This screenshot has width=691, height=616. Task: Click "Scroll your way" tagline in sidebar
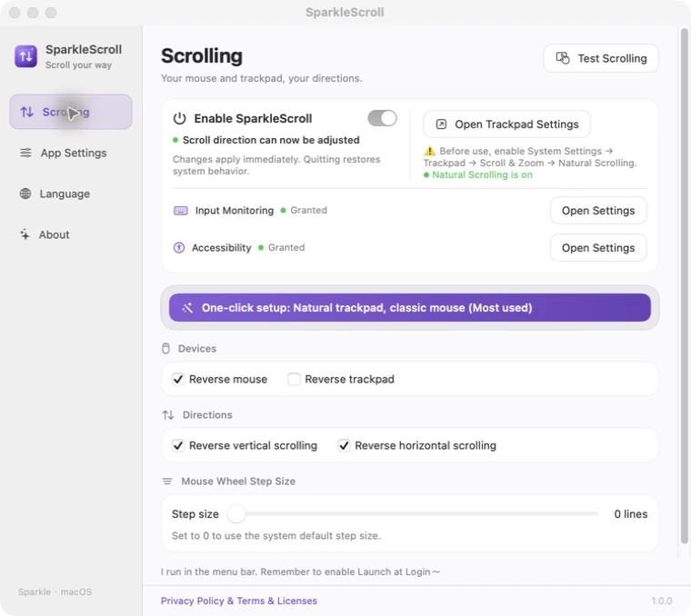point(78,65)
